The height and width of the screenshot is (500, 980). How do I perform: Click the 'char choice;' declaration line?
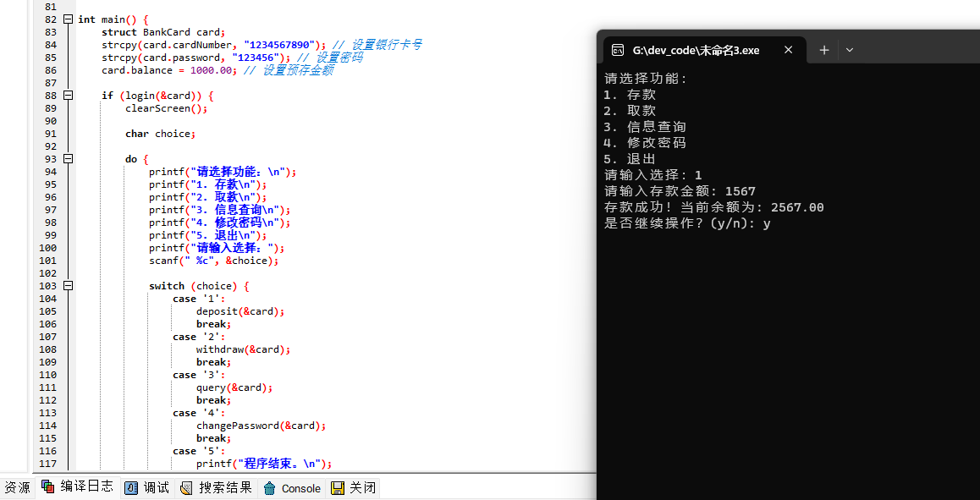[160, 134]
